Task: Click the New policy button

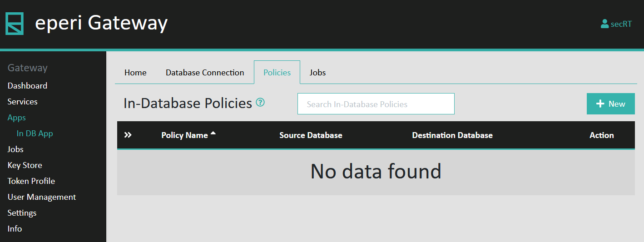Action: 611,104
